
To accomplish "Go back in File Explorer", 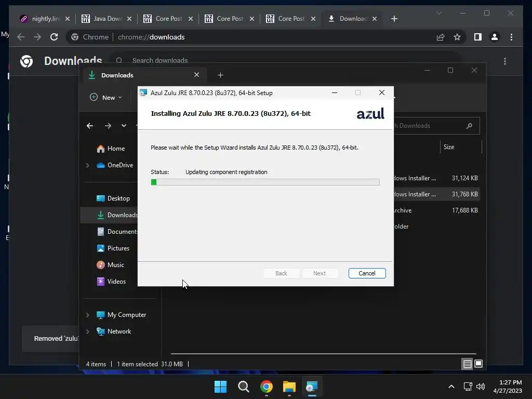I will coord(89,126).
